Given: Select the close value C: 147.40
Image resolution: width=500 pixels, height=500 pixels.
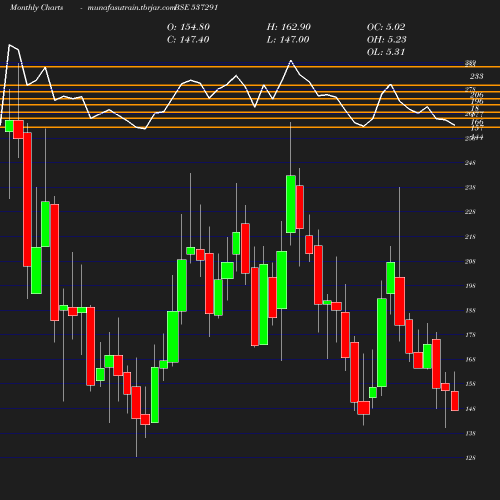Looking at the screenshot, I should coord(188,40).
